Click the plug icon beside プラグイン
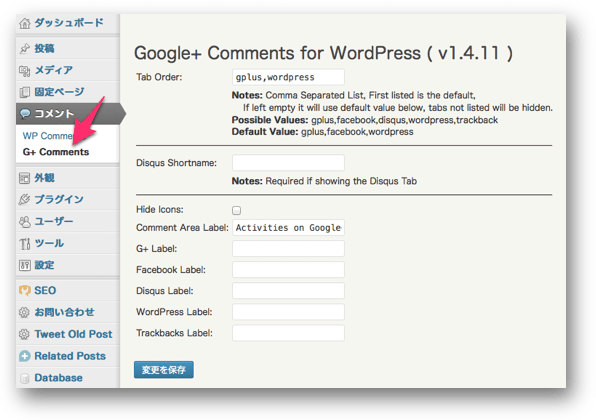This screenshot has width=596, height=420. click(25, 199)
